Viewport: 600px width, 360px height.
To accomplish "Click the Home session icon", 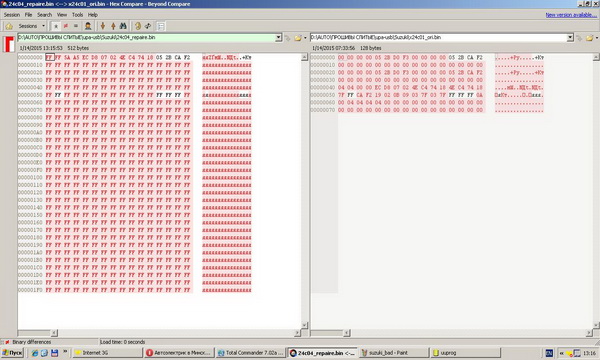I will [9, 26].
